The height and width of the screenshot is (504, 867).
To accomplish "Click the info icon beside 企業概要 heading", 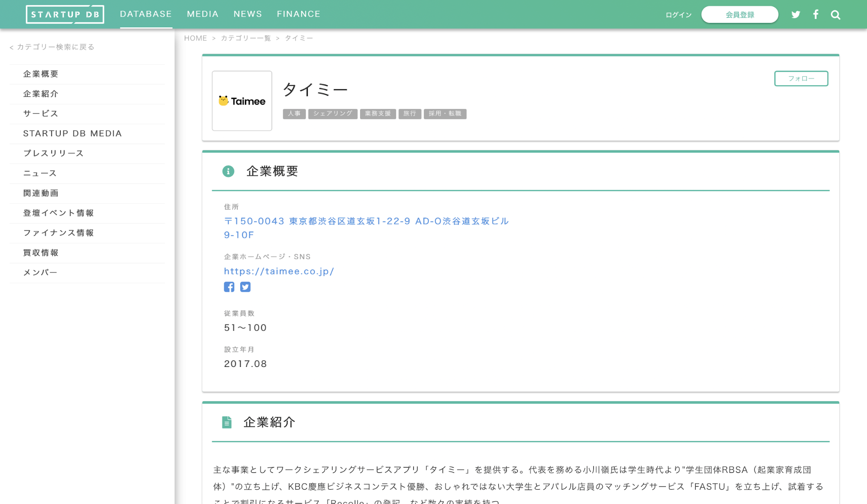I will [x=228, y=171].
